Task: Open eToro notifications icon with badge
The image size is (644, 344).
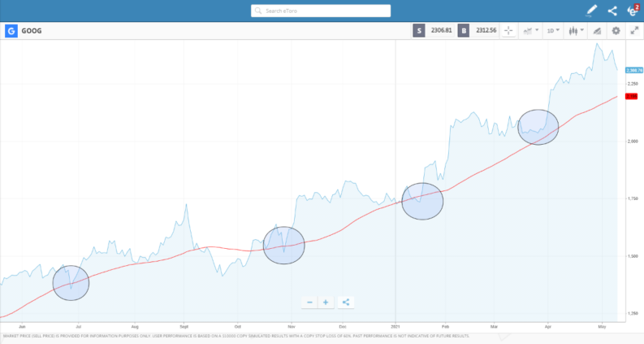Action: coord(633,11)
